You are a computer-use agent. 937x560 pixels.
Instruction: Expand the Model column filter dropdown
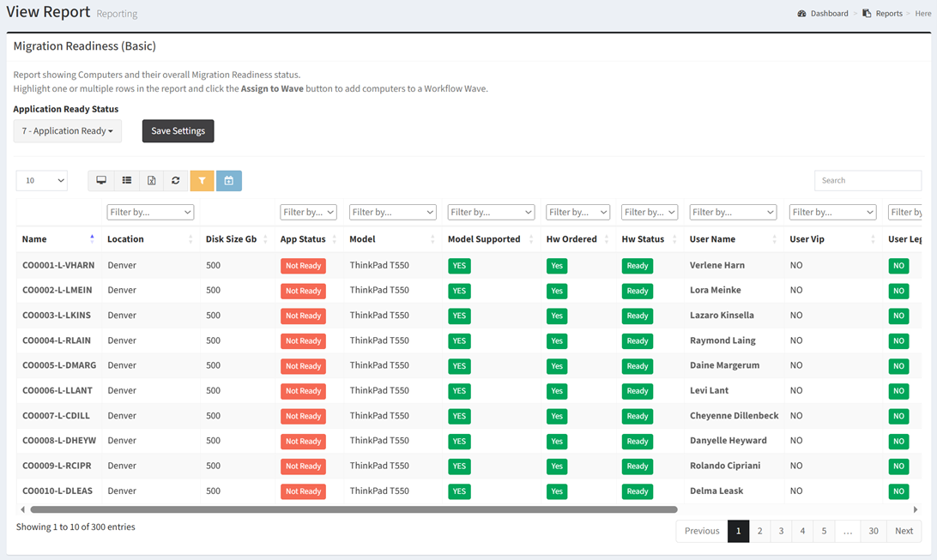pos(393,212)
